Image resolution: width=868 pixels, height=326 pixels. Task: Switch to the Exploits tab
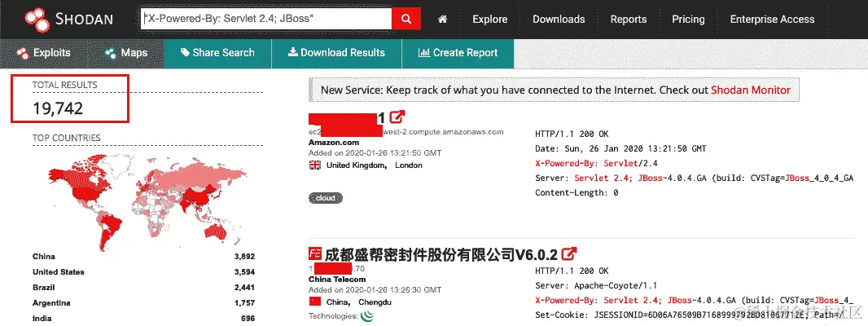point(44,53)
